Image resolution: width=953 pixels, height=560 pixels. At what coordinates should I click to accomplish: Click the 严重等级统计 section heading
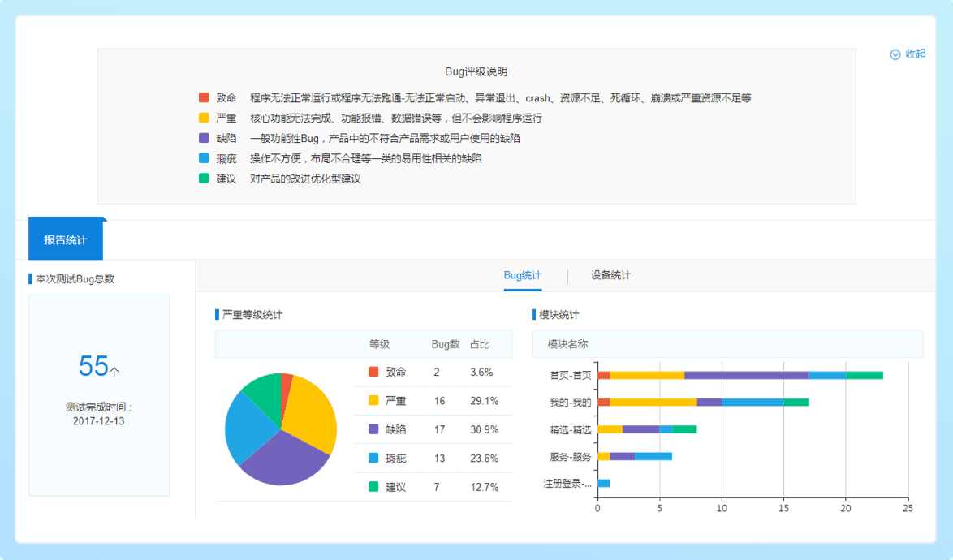252,315
